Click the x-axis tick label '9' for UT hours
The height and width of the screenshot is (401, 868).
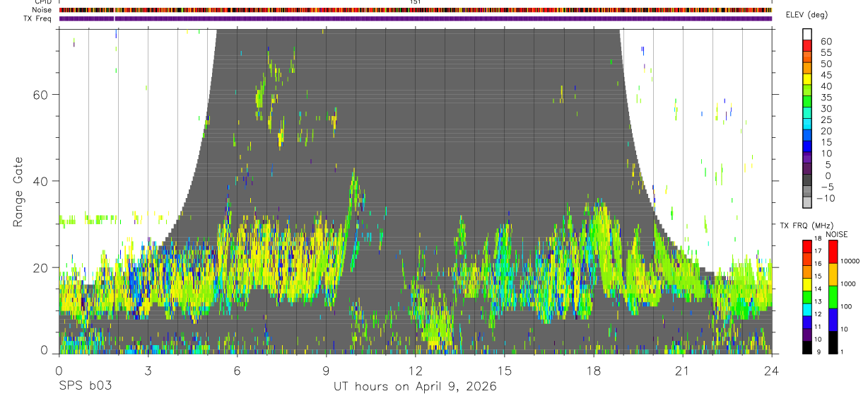[x=326, y=371]
